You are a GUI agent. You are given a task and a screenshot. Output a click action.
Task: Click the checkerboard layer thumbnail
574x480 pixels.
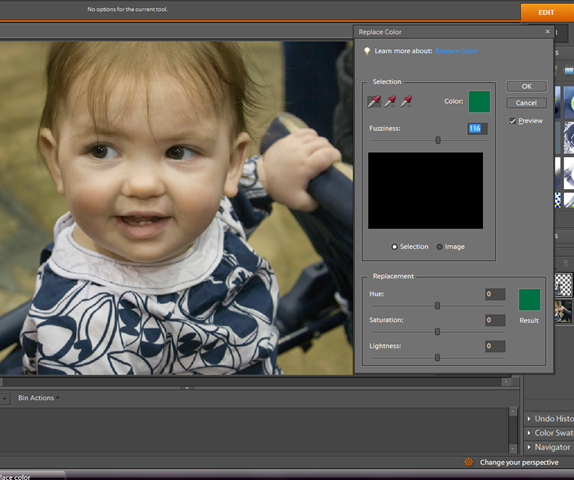click(x=563, y=284)
